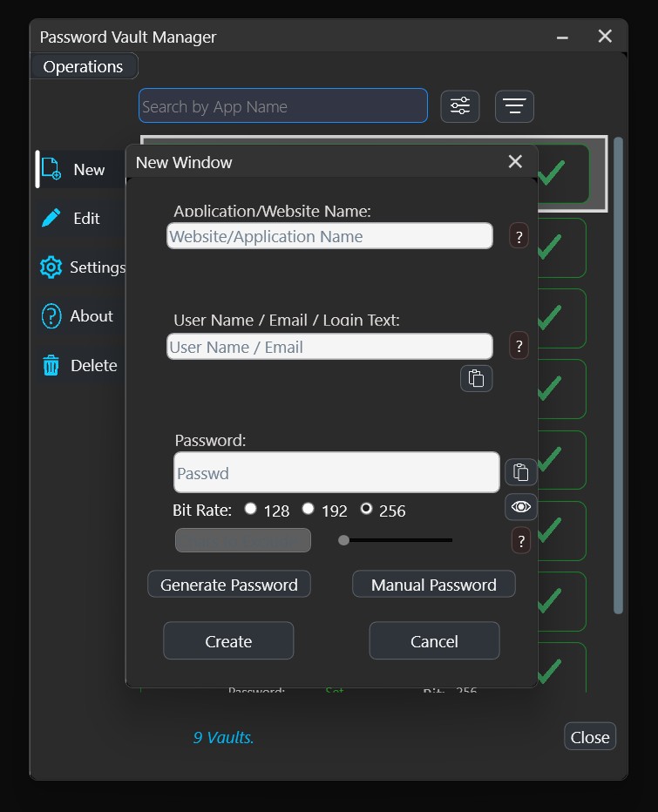The image size is (658, 812).
Task: Open filter options sliders icon
Action: pos(460,106)
